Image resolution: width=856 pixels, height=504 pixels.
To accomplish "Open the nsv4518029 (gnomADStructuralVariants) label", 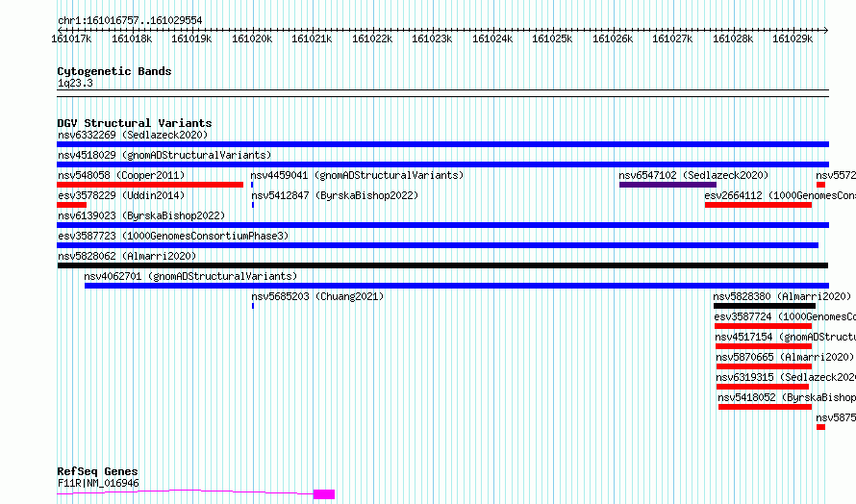I will [164, 155].
